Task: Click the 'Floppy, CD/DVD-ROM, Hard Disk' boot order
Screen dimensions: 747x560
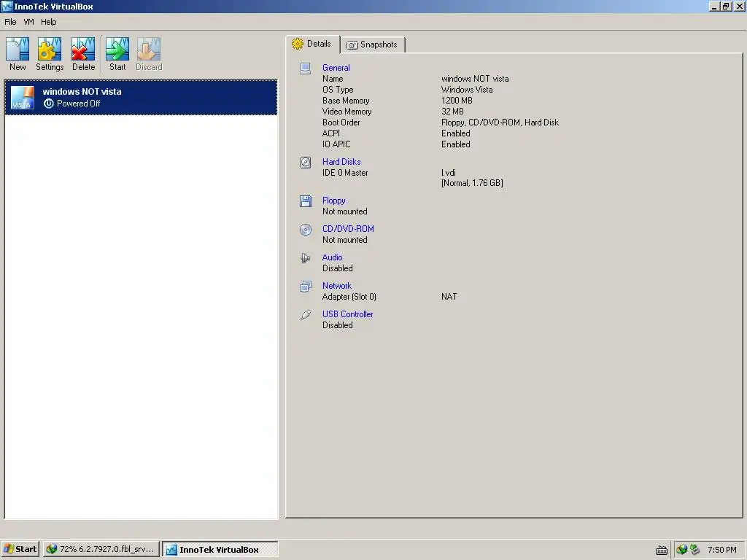Action: (500, 122)
